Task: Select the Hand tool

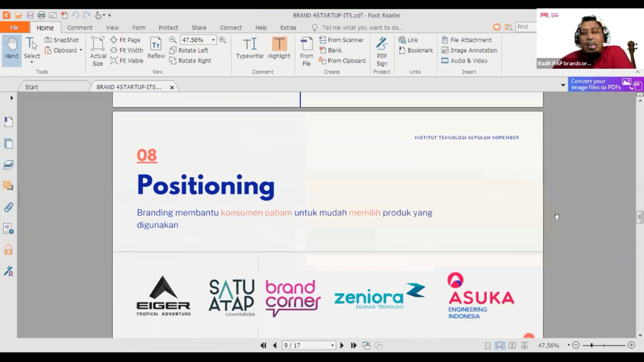Action: point(11,49)
